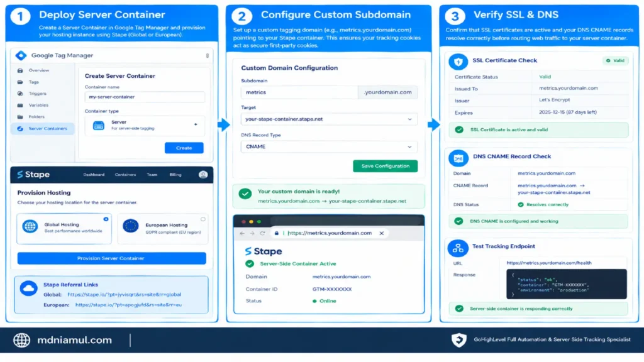Open the European stape.io referral link
The height and width of the screenshot is (362, 644).
(x=128, y=305)
